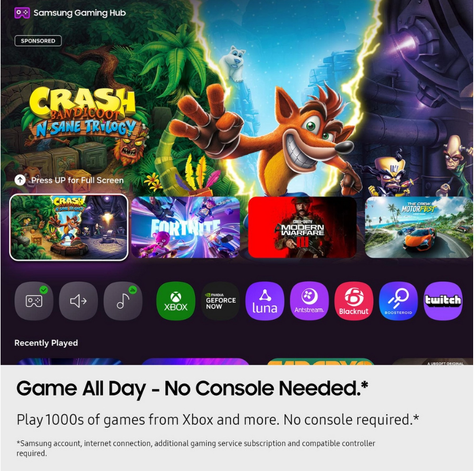
Task: Open the green recently played game tile
Action: tap(320, 362)
